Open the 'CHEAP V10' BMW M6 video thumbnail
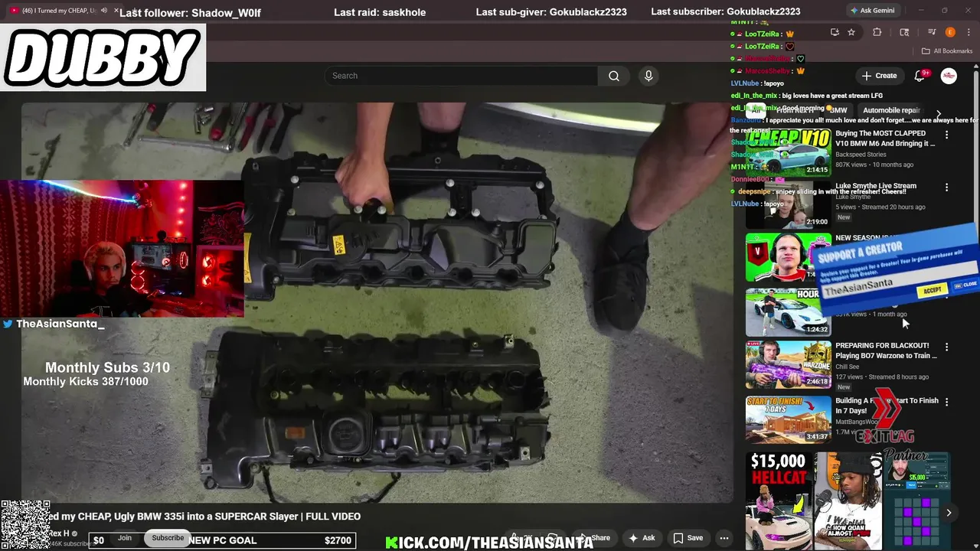 [x=789, y=152]
